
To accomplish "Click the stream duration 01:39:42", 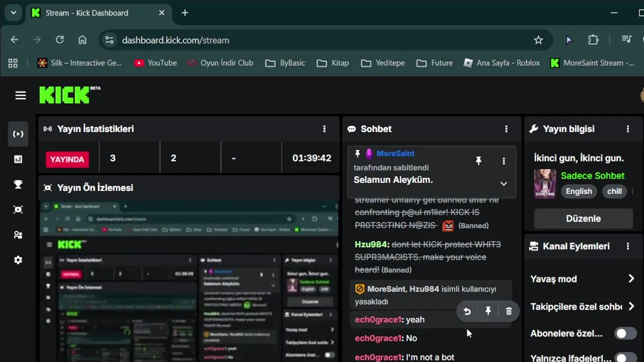I will pyautogui.click(x=311, y=158).
